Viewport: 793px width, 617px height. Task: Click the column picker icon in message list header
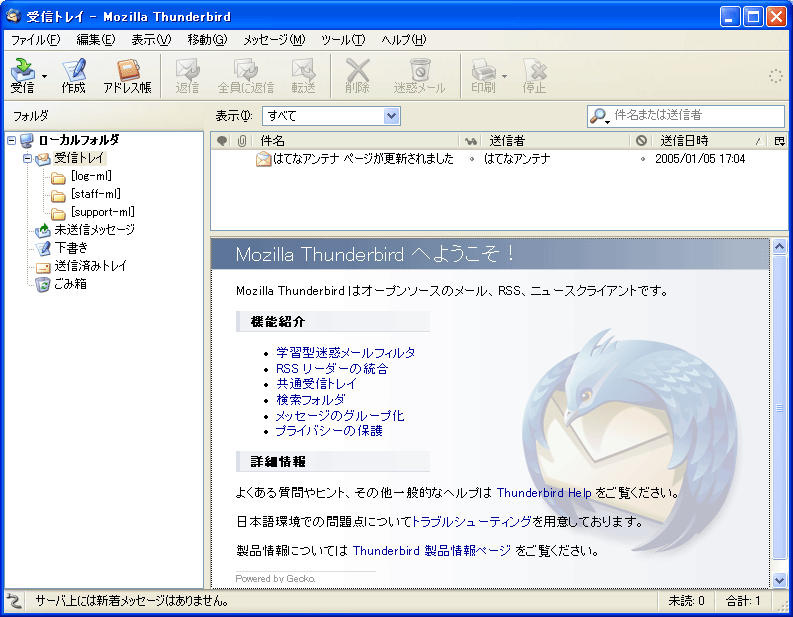779,141
